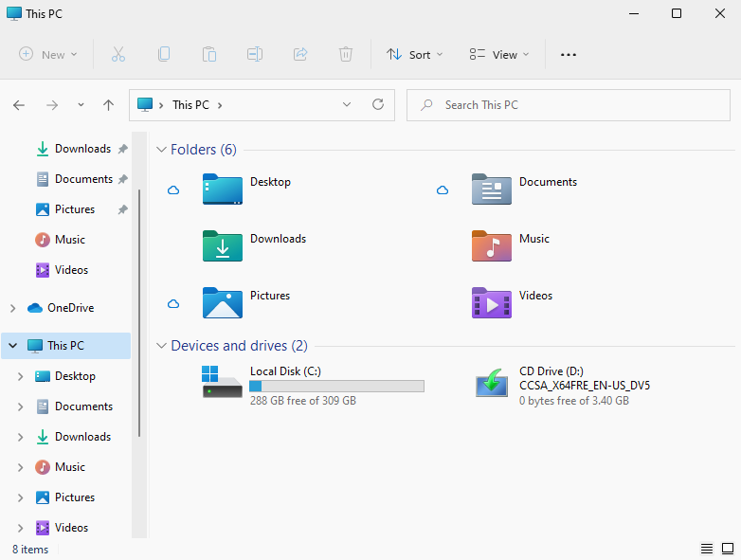Expand the address bar history dropdown

(347, 104)
